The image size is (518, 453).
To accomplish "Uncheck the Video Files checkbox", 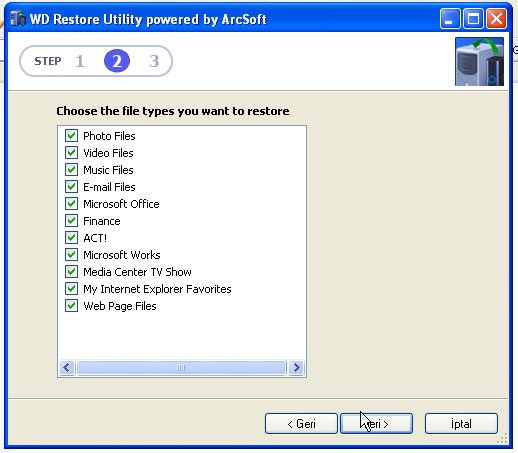I will click(71, 153).
